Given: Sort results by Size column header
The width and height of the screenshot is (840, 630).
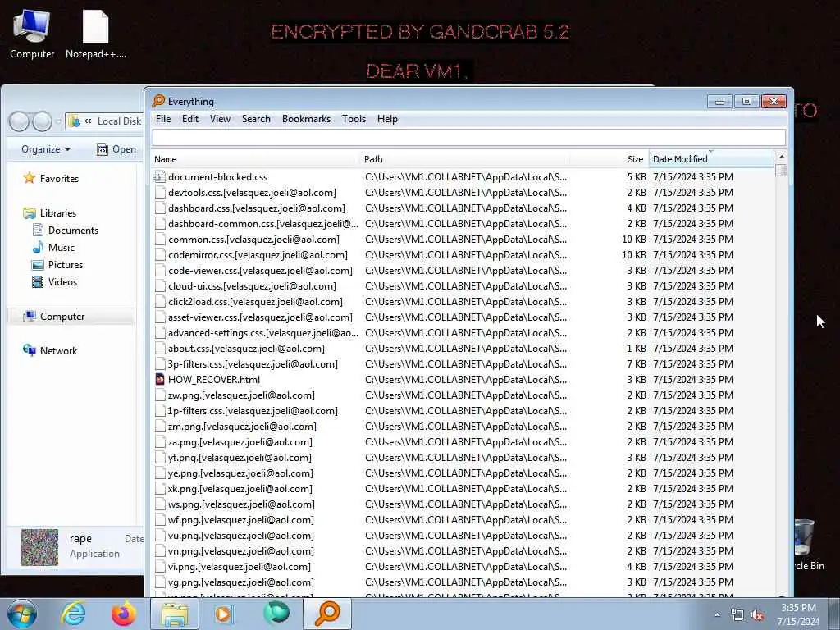Looking at the screenshot, I should (x=609, y=159).
